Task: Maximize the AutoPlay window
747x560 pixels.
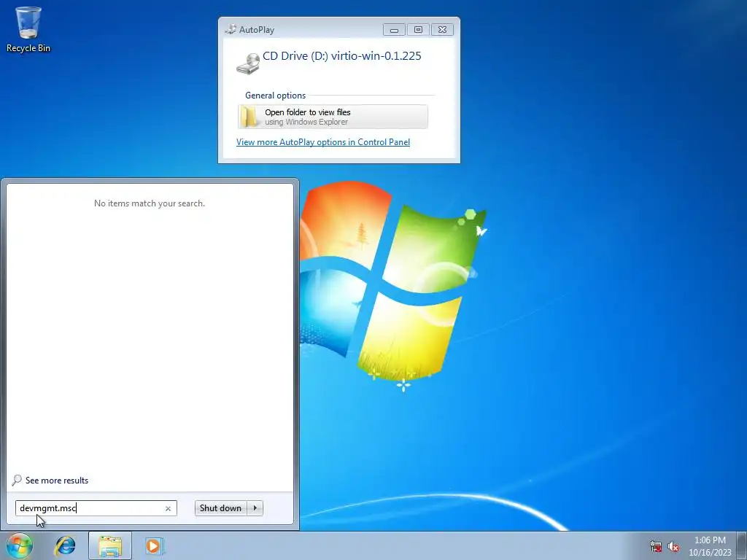Action: (418, 29)
